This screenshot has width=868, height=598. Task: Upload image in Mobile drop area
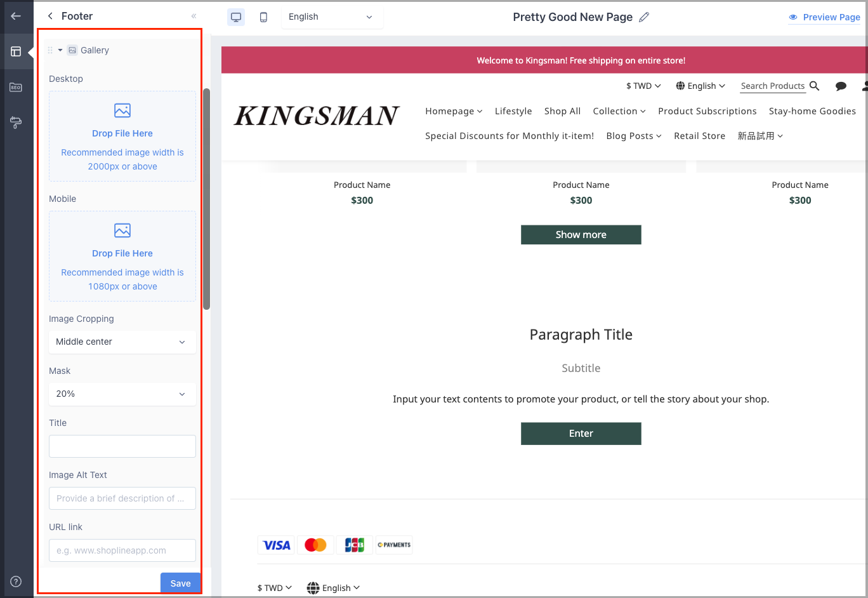pyautogui.click(x=122, y=256)
